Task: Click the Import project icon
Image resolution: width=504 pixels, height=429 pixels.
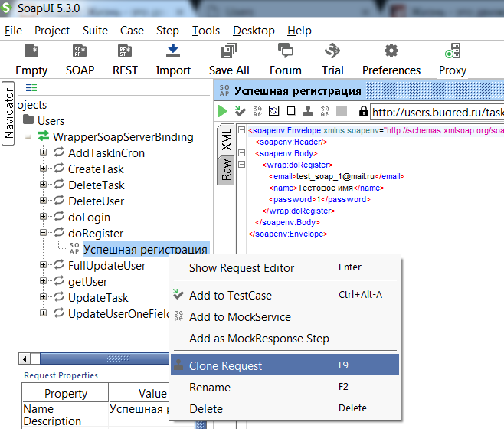Action: pyautogui.click(x=173, y=51)
